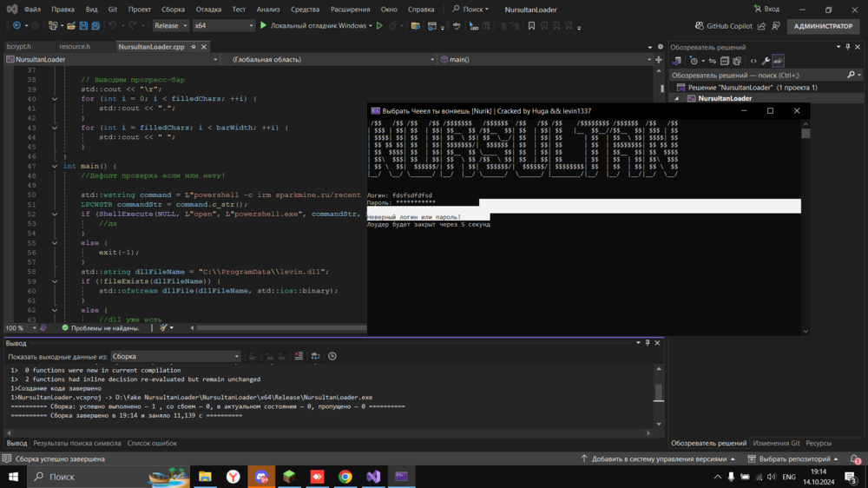
Task: Click 'Локальный отладчик Windows' label
Action: (x=319, y=25)
